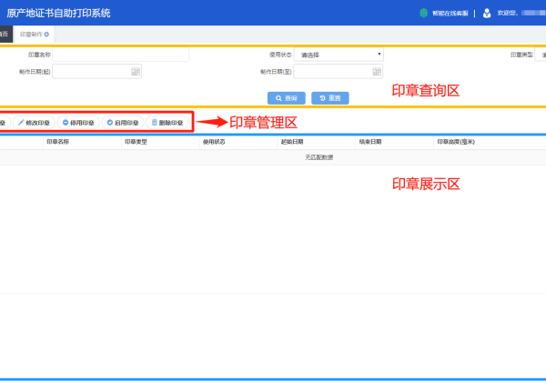This screenshot has width=546, height=392.
Task: Open the 印章类型 dropdown at right edge
Action: (x=541, y=55)
